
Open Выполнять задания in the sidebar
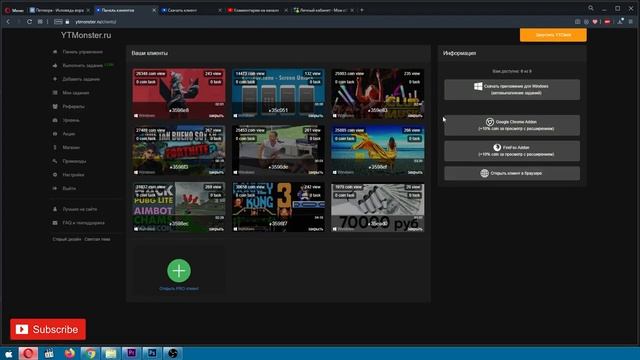(82, 65)
